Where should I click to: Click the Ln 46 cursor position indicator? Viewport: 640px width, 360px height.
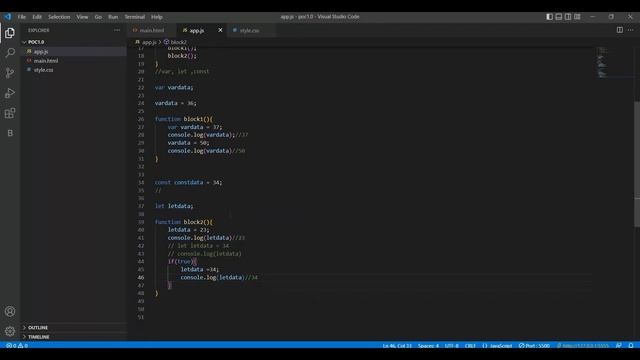(397, 345)
